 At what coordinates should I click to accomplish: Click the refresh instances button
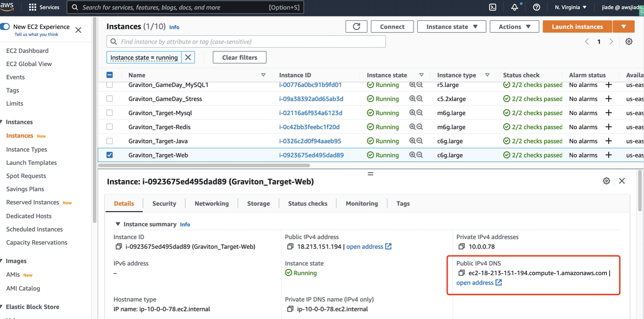tap(356, 27)
